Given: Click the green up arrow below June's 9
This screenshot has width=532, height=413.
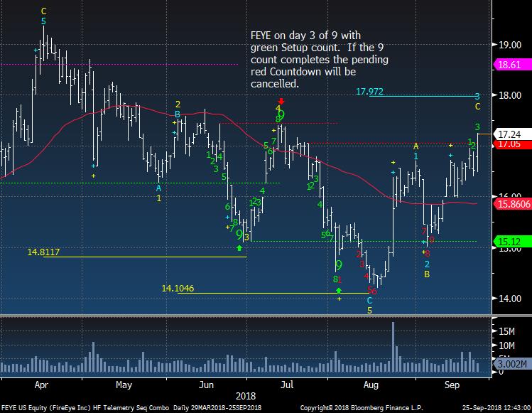Looking at the screenshot, I should [x=239, y=247].
